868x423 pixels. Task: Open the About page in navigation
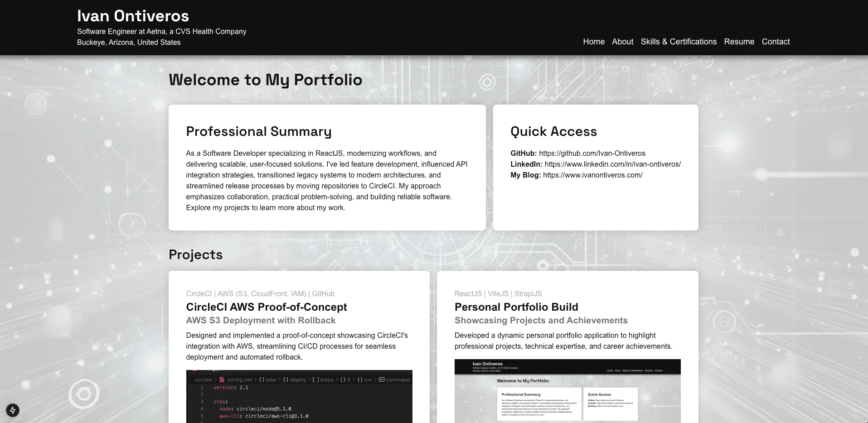pyautogui.click(x=623, y=42)
